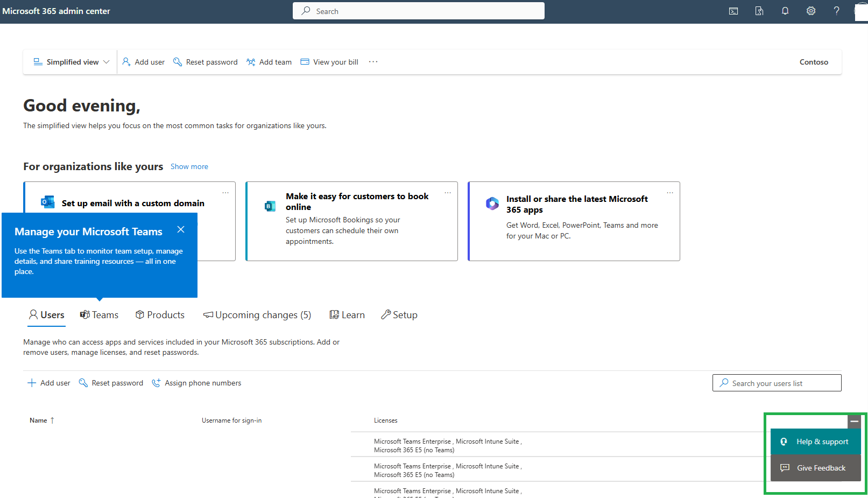Open ellipsis menu on Microsoft 365 apps card

(x=670, y=193)
